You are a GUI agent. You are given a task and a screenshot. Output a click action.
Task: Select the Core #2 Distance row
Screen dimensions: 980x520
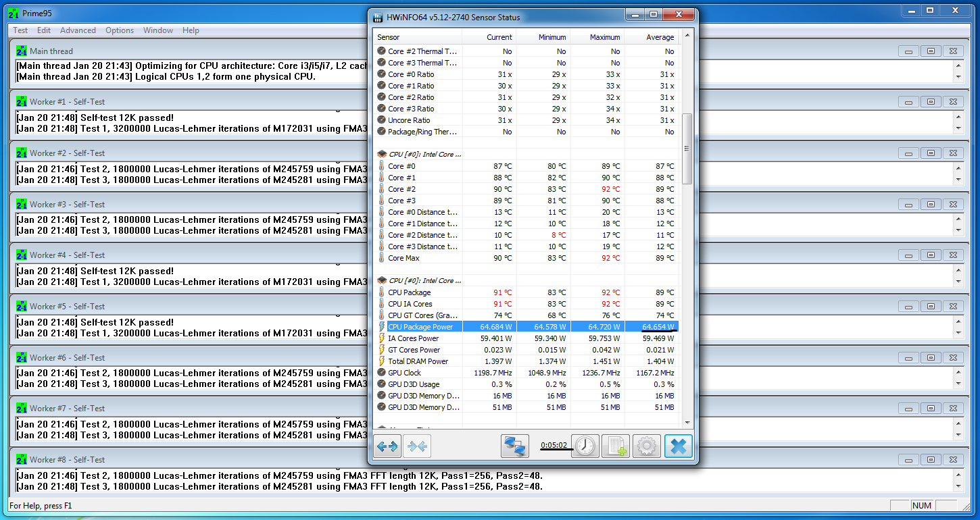point(526,235)
